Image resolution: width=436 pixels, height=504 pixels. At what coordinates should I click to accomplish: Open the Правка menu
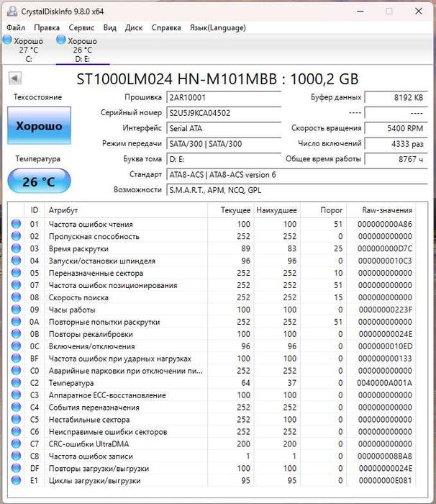pos(47,27)
